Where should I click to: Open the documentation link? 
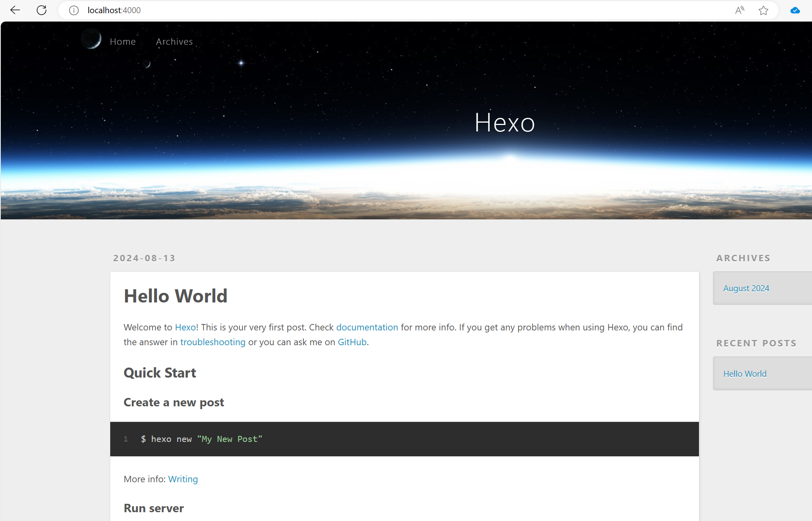click(367, 327)
